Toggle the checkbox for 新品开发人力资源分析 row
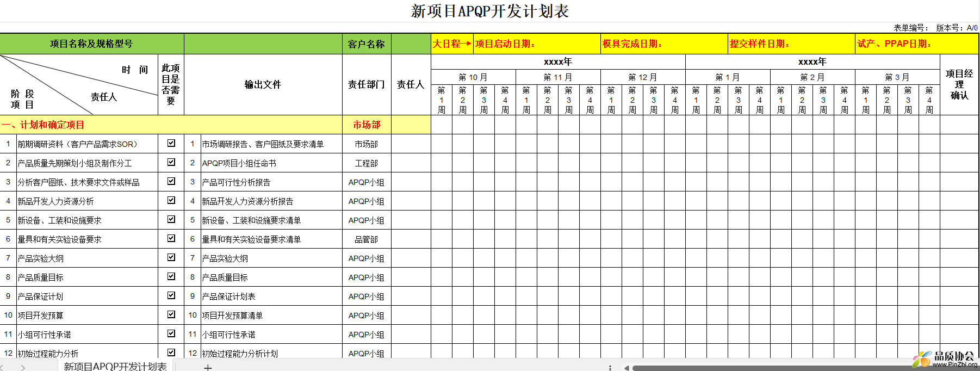The width and height of the screenshot is (980, 371). (171, 200)
